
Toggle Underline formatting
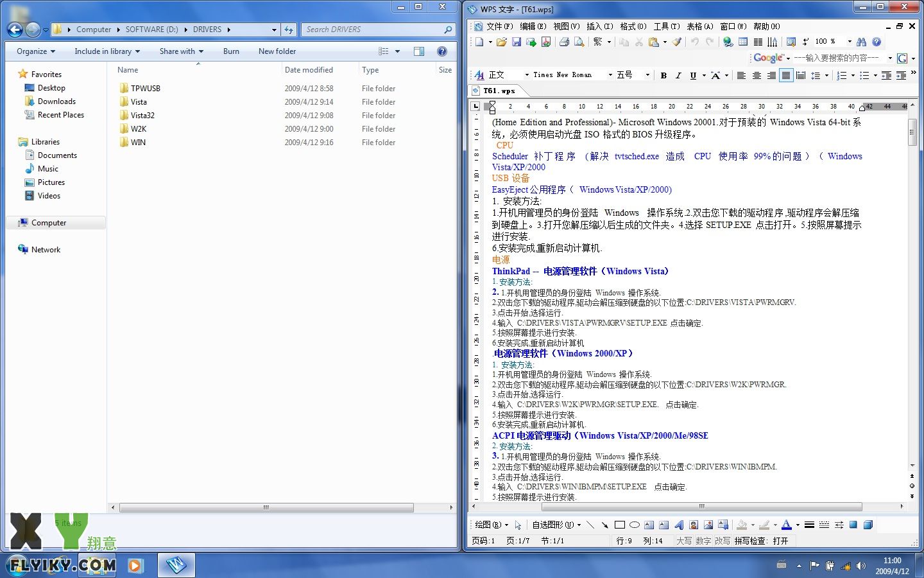(693, 75)
